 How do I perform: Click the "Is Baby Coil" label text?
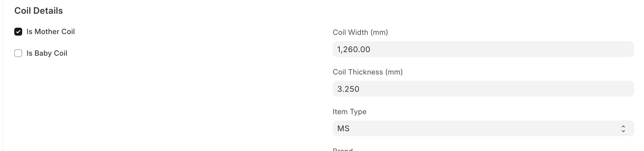coord(47,53)
